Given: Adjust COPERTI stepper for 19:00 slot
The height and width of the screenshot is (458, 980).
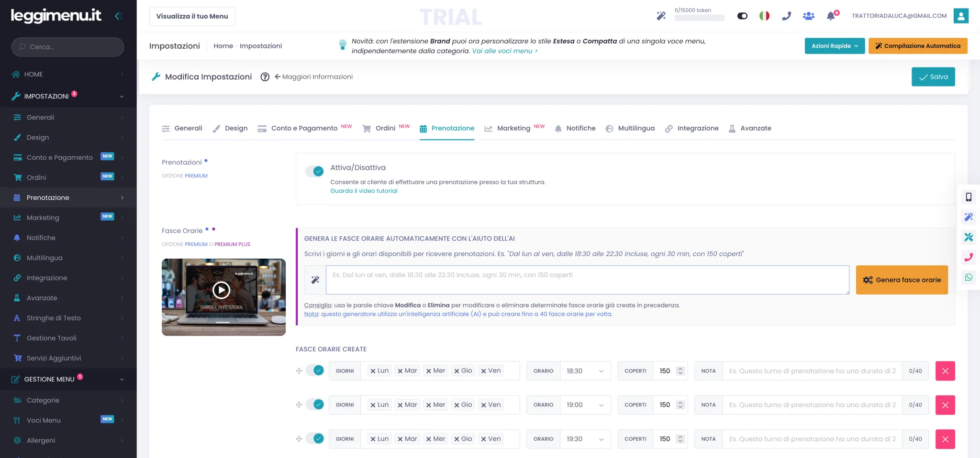Looking at the screenshot, I should pos(680,405).
